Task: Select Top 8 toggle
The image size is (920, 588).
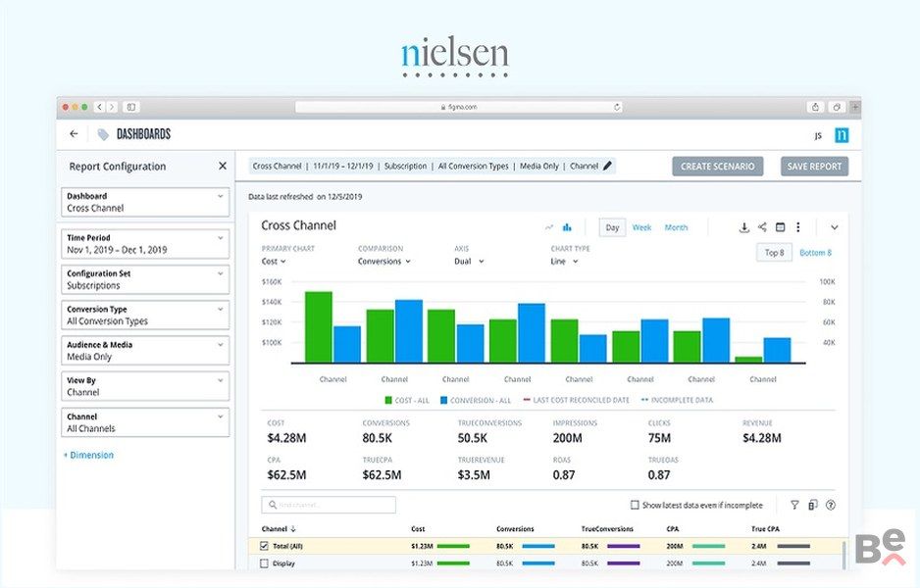Action: [x=774, y=253]
